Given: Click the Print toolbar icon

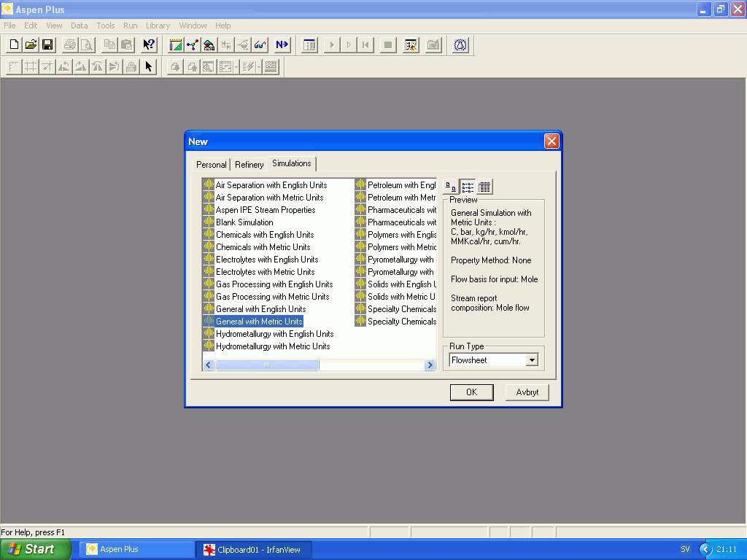Looking at the screenshot, I should (x=70, y=44).
